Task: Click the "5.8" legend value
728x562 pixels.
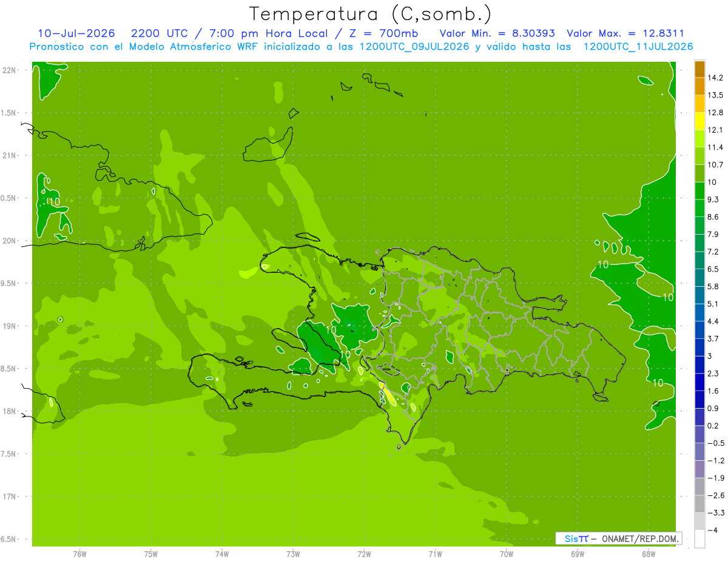Action: click(713, 286)
